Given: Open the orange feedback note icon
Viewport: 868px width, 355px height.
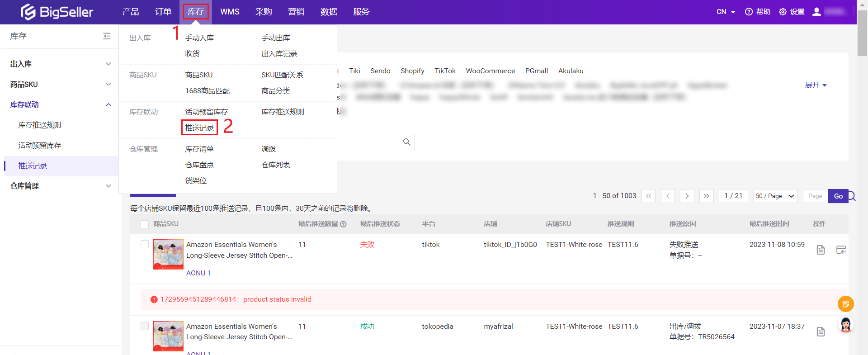Looking at the screenshot, I should [x=845, y=304].
